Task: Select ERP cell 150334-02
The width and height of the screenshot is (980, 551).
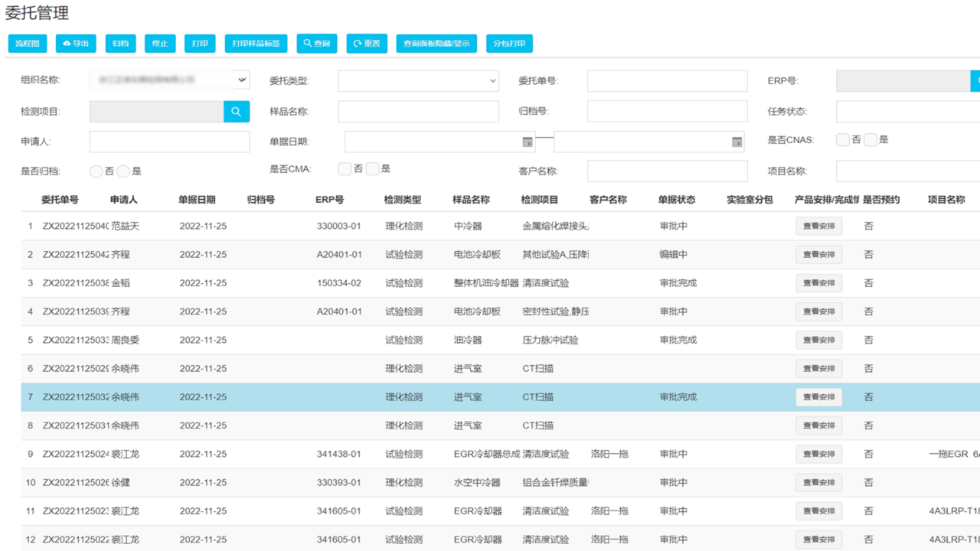Action: pyautogui.click(x=339, y=283)
